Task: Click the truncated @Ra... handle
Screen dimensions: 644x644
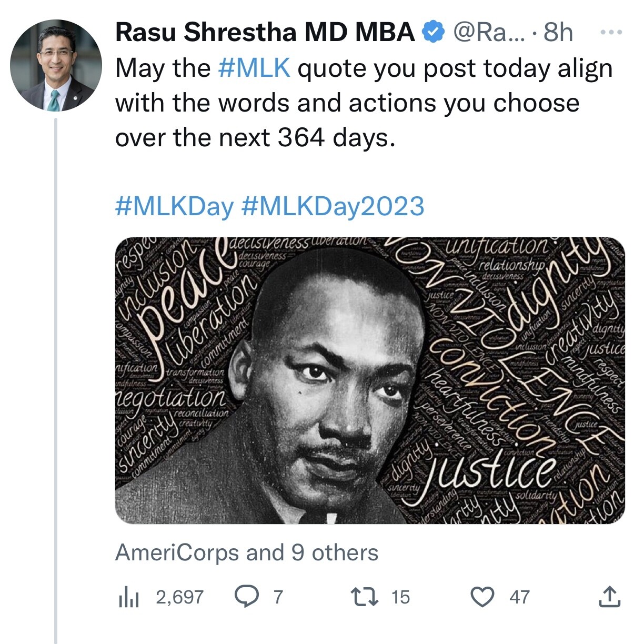Action: click(489, 33)
